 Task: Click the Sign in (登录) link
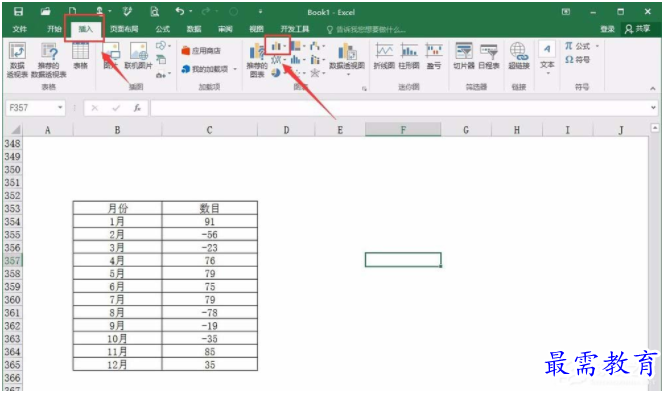click(x=607, y=29)
